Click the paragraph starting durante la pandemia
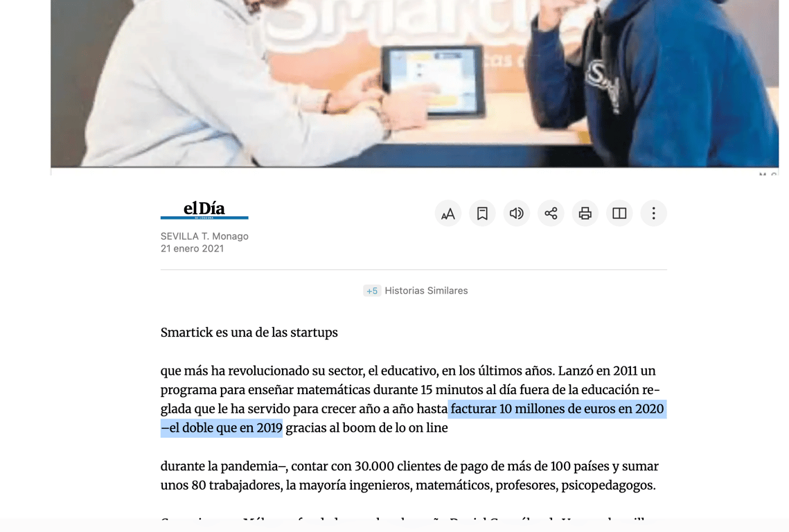 [x=409, y=476]
